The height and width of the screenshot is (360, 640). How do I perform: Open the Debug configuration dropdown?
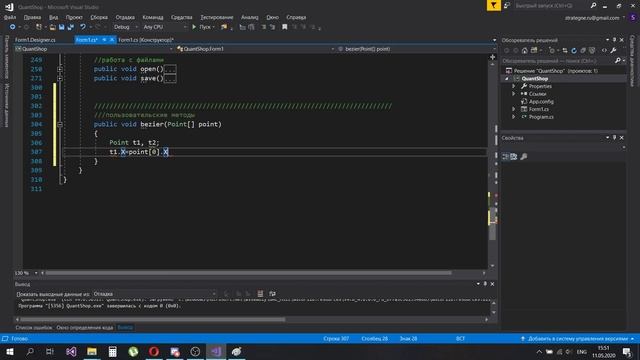point(125,27)
